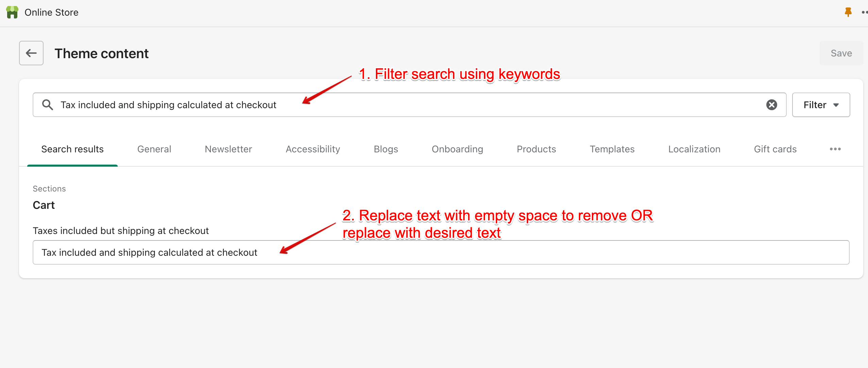
Task: Click the Online Store shop icon
Action: (x=12, y=12)
